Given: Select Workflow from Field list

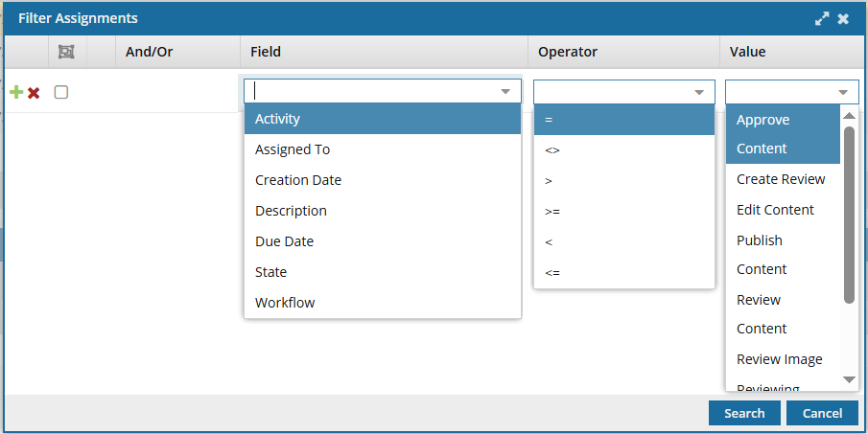Looking at the screenshot, I should 285,303.
